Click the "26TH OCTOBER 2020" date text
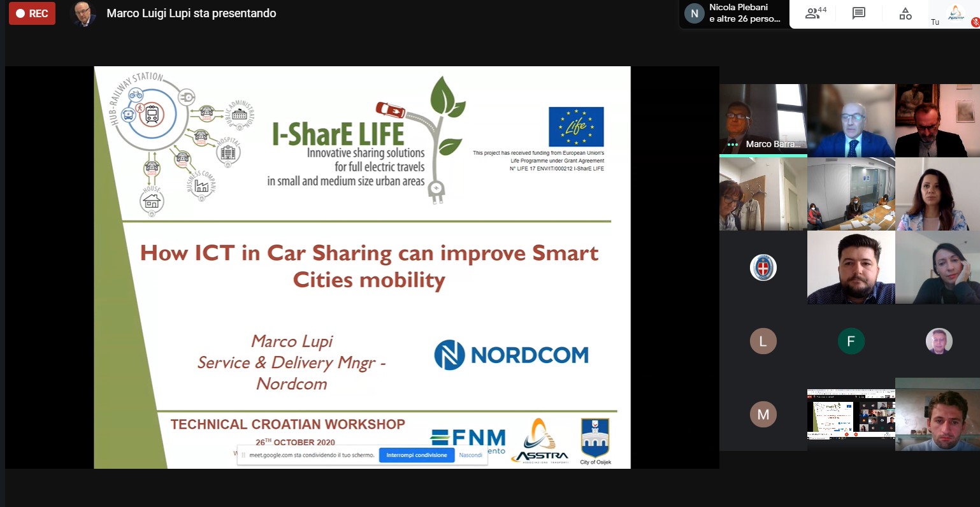This screenshot has width=980, height=507. click(x=295, y=442)
